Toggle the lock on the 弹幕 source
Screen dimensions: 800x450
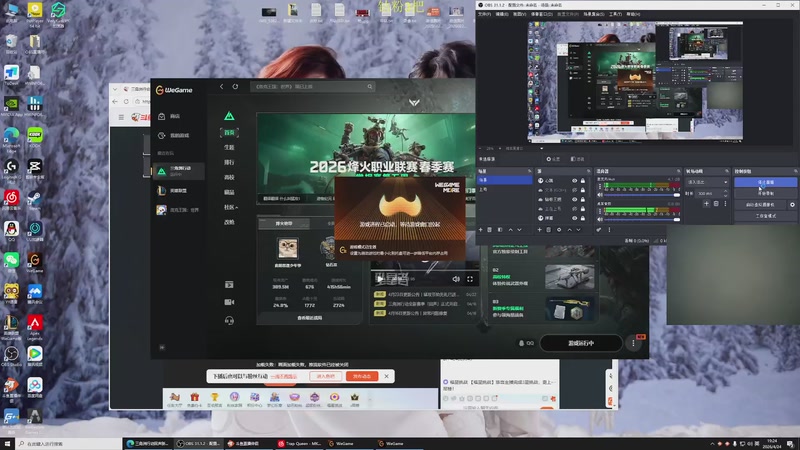click(583, 218)
